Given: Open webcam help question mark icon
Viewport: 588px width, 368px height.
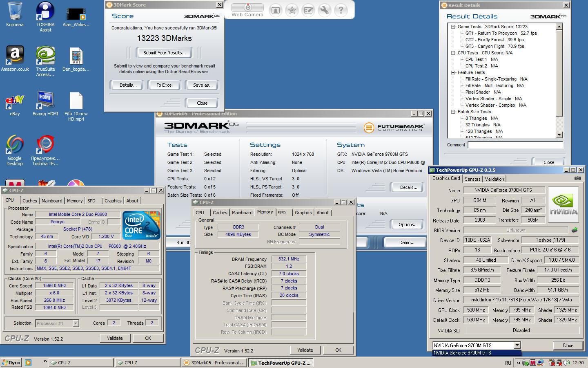Looking at the screenshot, I should coord(341,10).
